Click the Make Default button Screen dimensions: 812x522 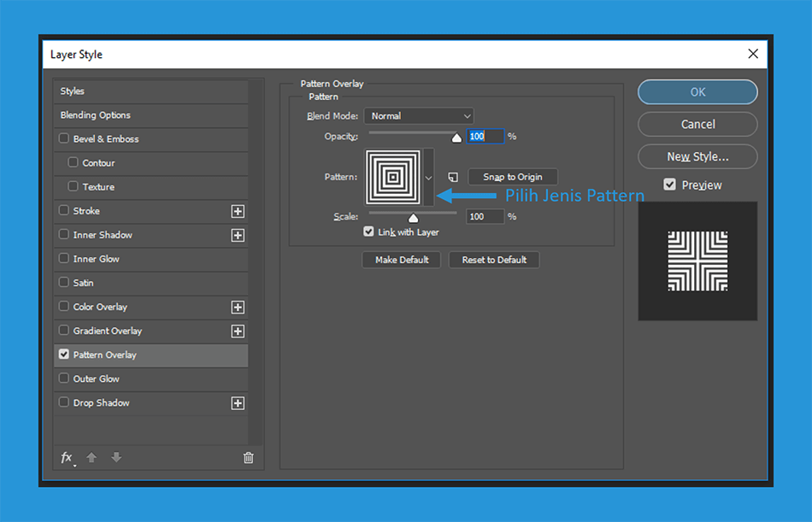click(x=402, y=260)
